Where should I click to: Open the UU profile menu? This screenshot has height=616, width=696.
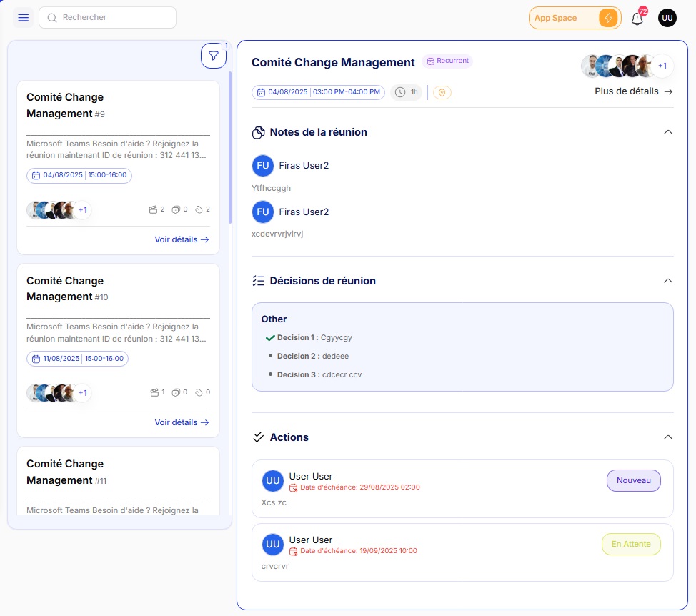pos(667,17)
